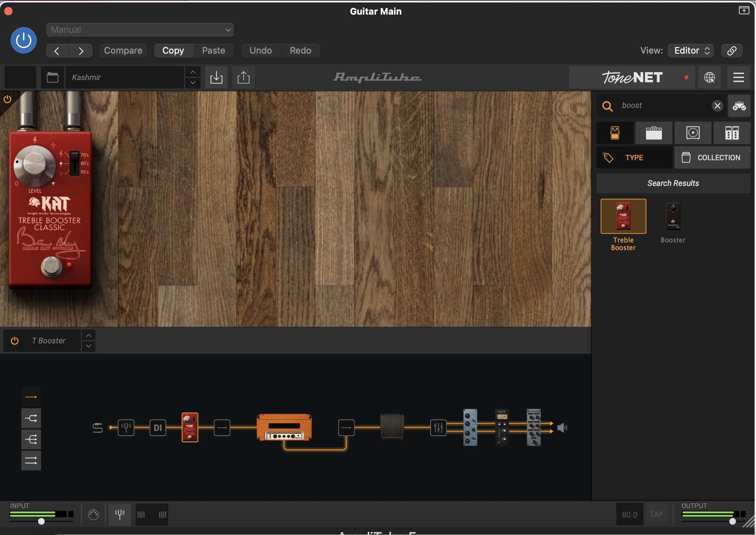
Task: Select the amplifier gear tab
Action: pos(654,133)
